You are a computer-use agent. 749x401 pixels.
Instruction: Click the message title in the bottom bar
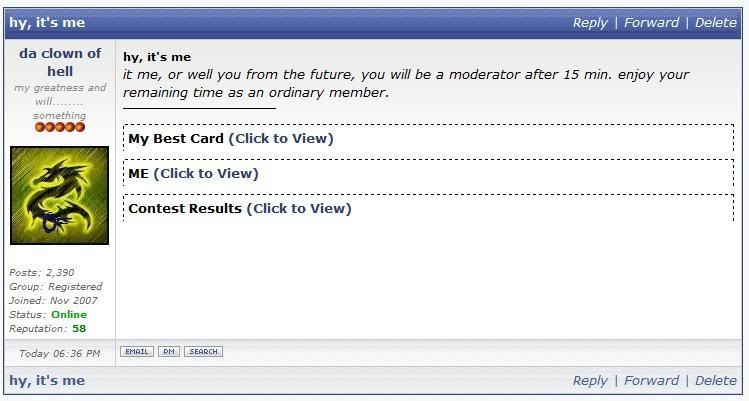click(x=47, y=380)
